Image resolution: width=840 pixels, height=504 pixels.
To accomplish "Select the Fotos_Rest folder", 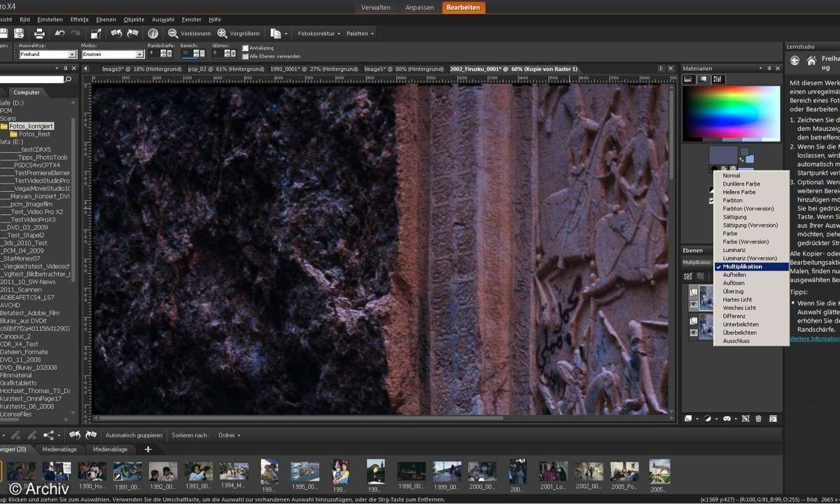I will pos(34,134).
